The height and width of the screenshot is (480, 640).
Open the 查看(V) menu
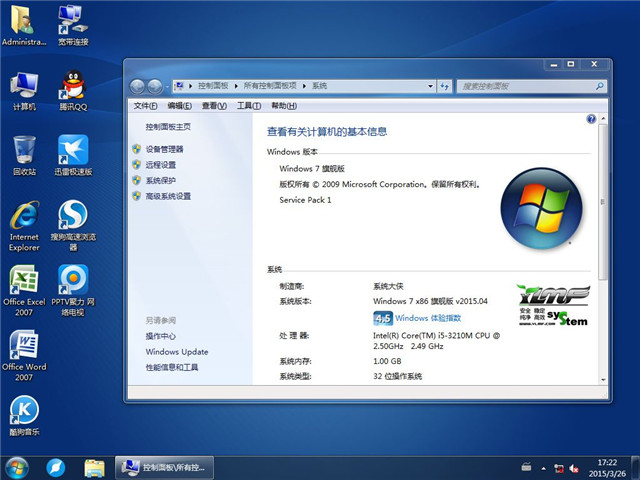(x=214, y=106)
